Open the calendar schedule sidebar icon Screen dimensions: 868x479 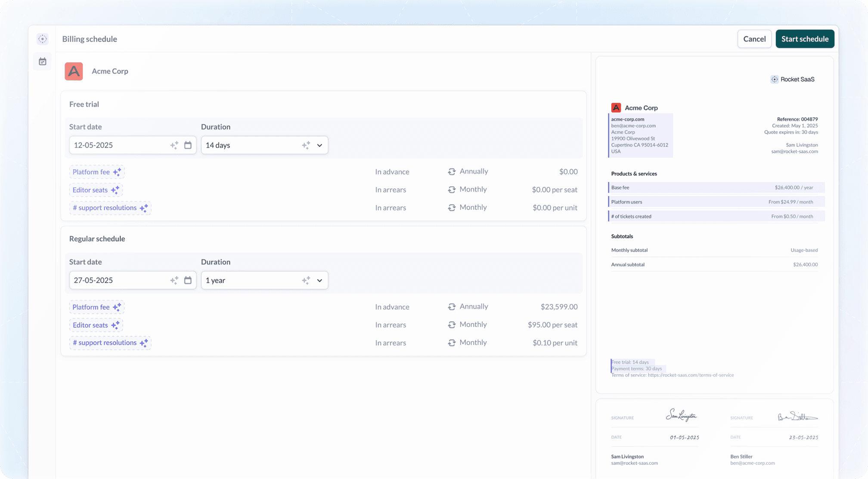coord(42,62)
